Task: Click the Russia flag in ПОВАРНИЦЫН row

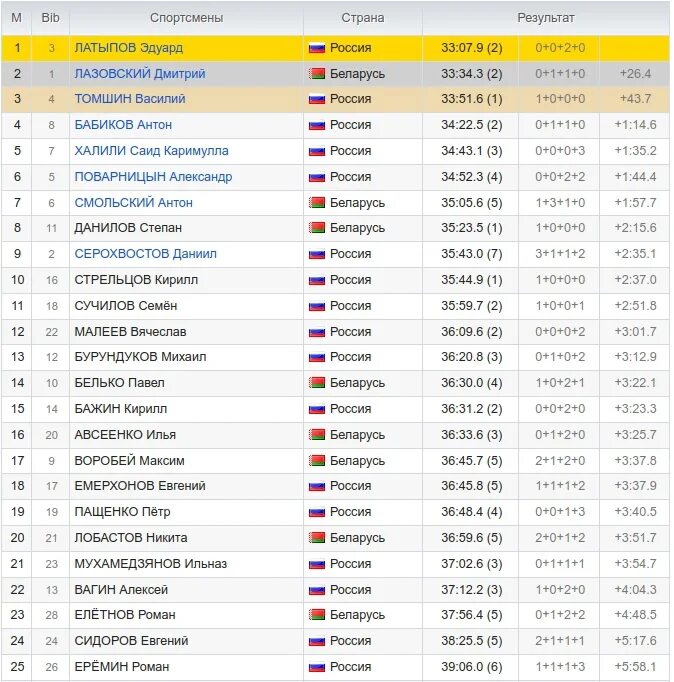Action: click(317, 177)
